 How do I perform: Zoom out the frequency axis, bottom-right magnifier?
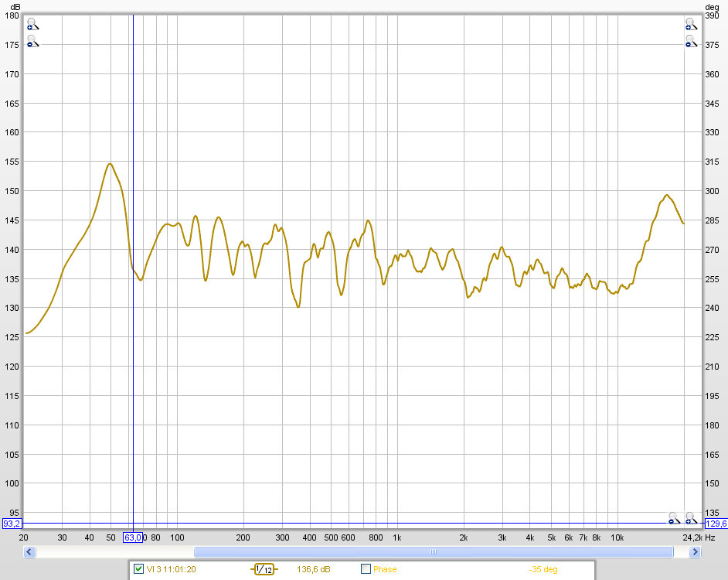click(x=674, y=517)
